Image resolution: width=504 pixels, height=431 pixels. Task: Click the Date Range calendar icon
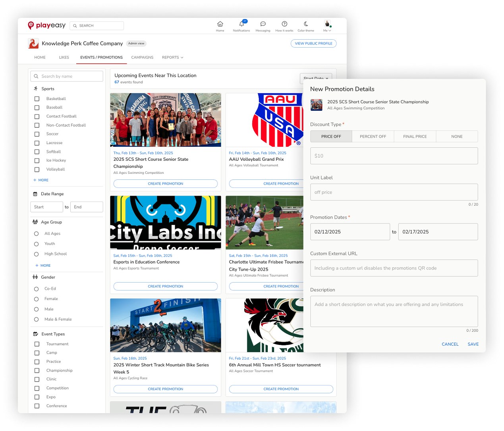[35, 194]
